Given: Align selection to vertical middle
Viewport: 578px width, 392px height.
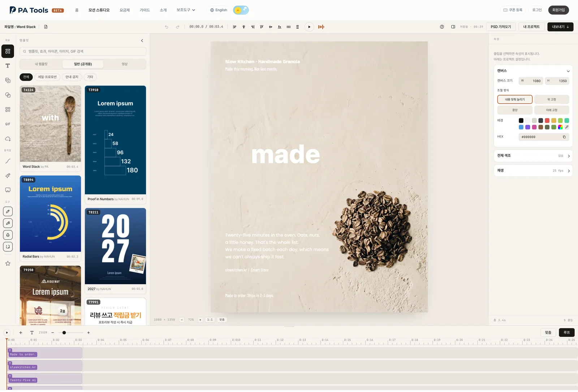Looking at the screenshot, I should click(x=271, y=27).
